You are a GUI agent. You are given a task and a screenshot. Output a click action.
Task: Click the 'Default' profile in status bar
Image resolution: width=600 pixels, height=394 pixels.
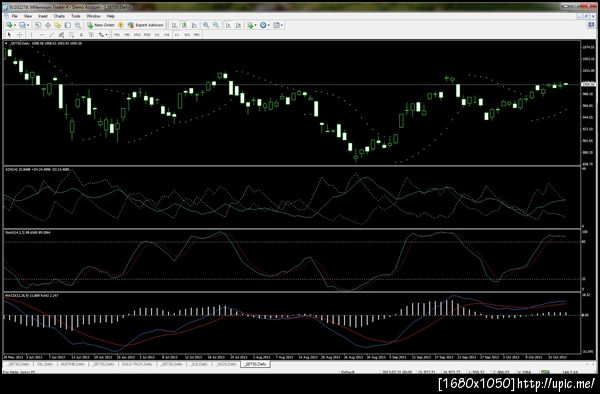pos(347,371)
